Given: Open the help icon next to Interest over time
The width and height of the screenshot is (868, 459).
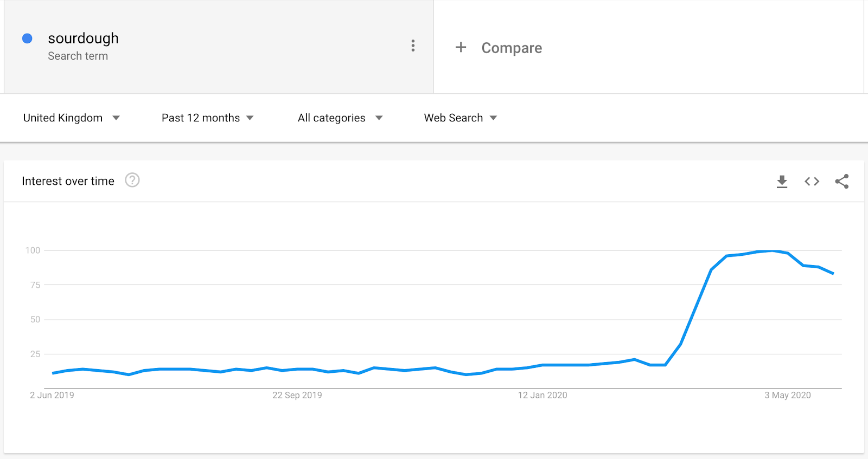Looking at the screenshot, I should coord(132,180).
